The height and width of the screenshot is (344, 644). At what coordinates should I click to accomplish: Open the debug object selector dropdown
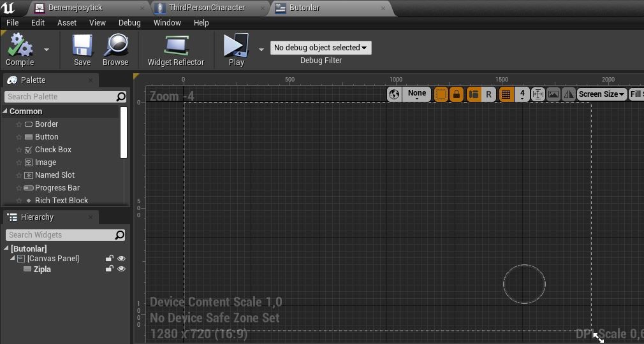(x=321, y=48)
